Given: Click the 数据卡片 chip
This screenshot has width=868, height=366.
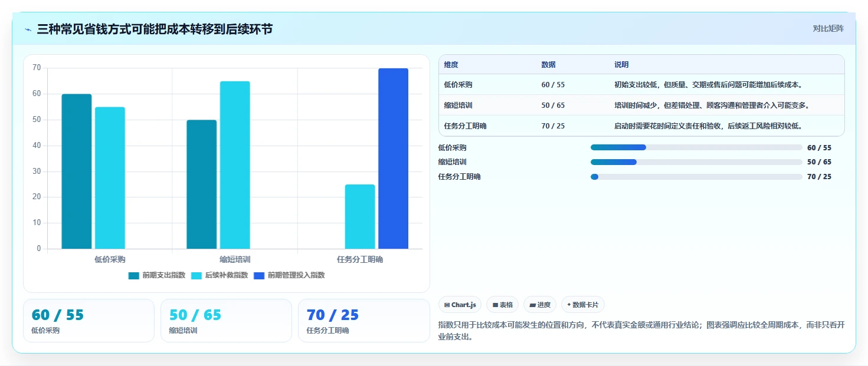Looking at the screenshot, I should click(x=583, y=305).
